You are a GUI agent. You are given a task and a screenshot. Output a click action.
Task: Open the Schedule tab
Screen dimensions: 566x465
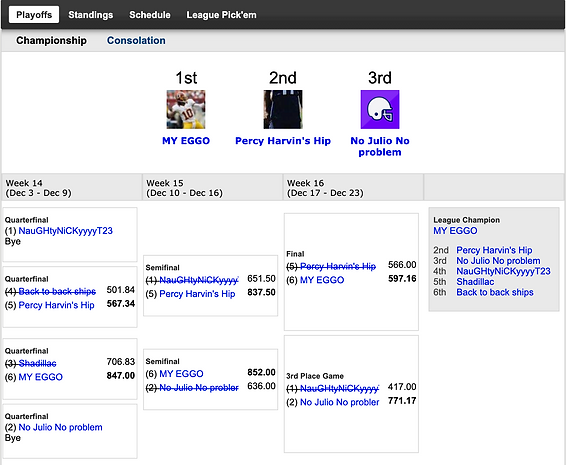(x=150, y=15)
